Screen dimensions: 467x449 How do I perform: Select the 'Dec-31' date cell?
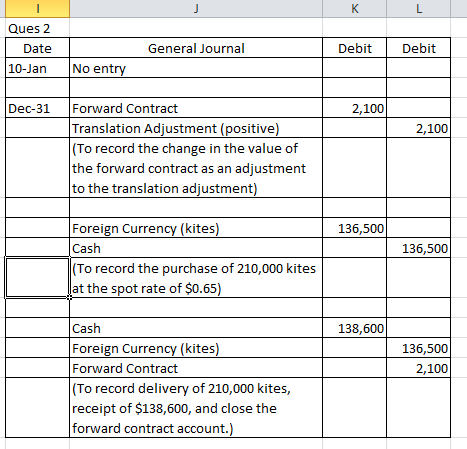pos(37,108)
